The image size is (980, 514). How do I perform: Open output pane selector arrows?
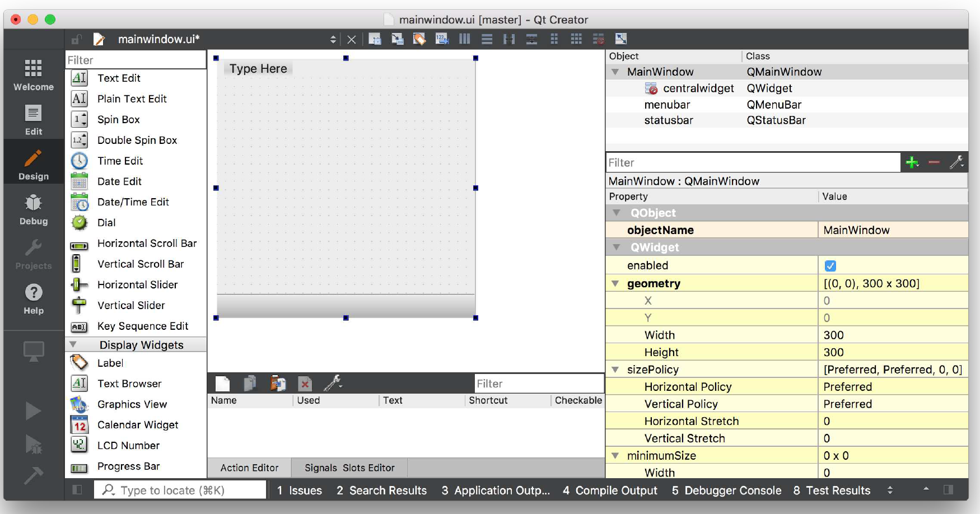(x=890, y=490)
